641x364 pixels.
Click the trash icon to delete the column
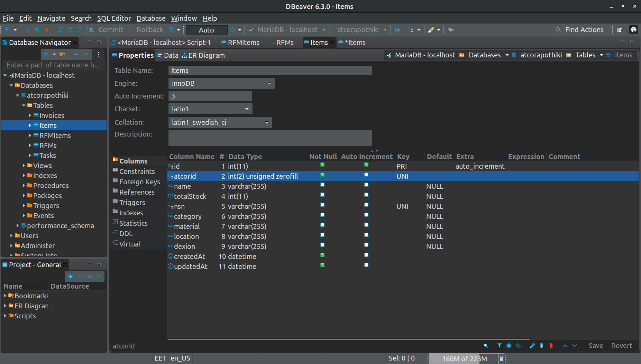(551, 346)
